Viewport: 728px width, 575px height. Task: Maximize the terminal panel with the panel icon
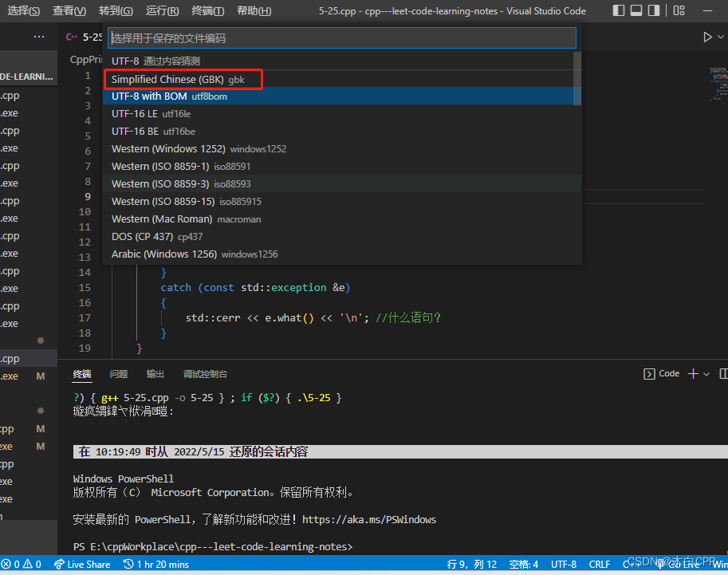click(725, 373)
